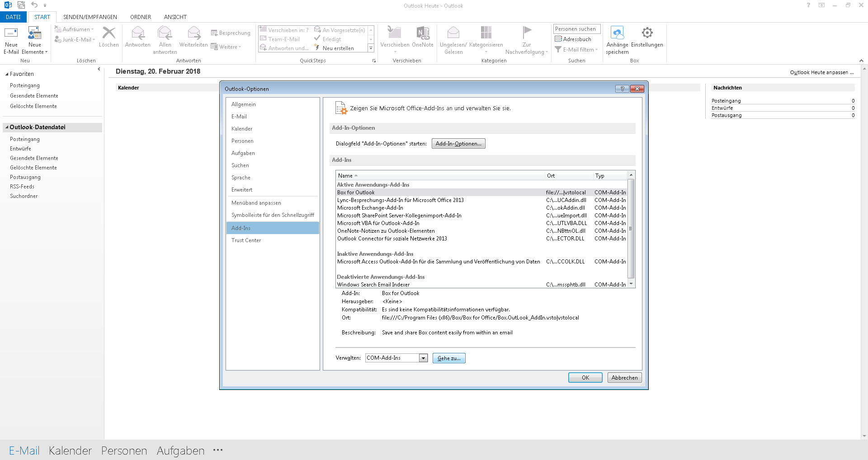Open the QuickSteps dialog launcher
Screen dimensions: 868x460
coord(374,61)
